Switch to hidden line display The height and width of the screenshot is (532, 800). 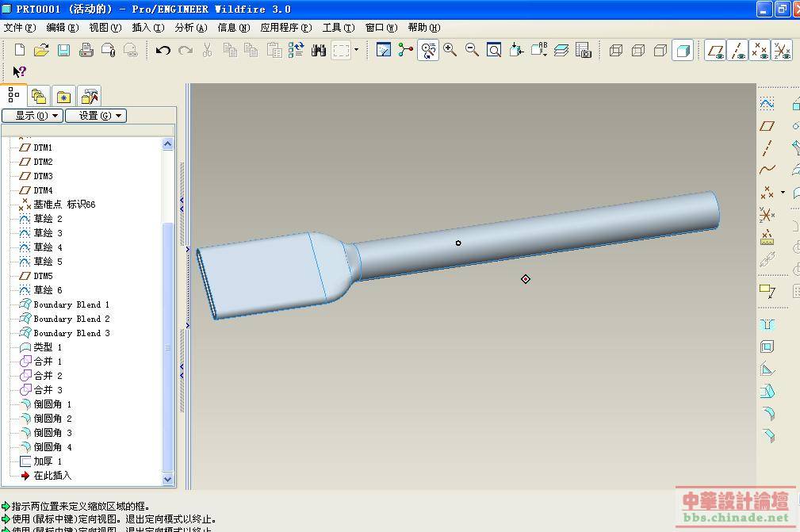638,50
